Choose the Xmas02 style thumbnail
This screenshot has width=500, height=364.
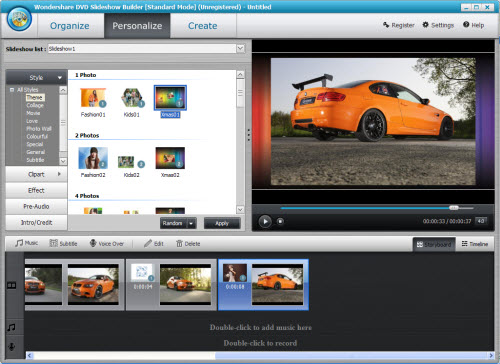[170, 158]
